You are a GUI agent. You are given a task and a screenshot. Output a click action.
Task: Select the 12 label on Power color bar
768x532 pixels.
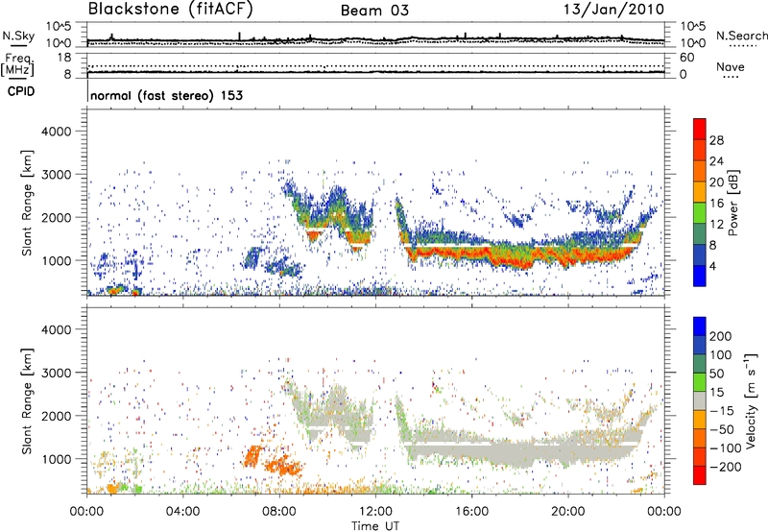pyautogui.click(x=716, y=225)
